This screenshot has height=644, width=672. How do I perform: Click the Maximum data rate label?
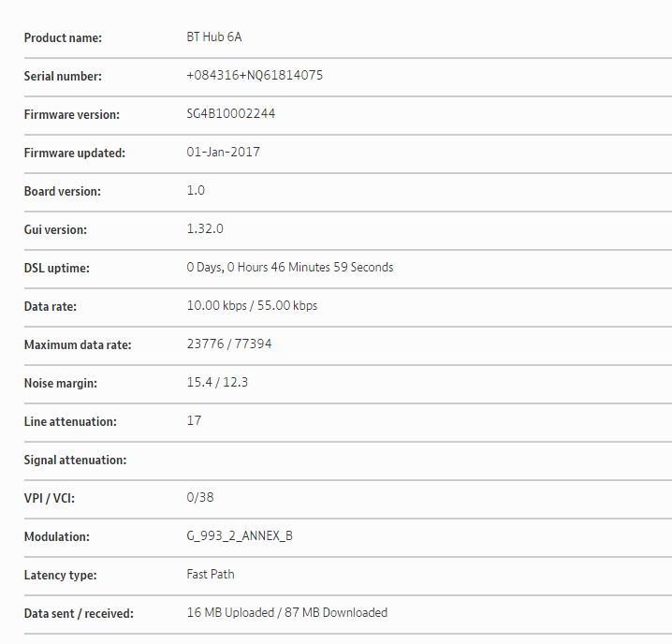coord(78,344)
